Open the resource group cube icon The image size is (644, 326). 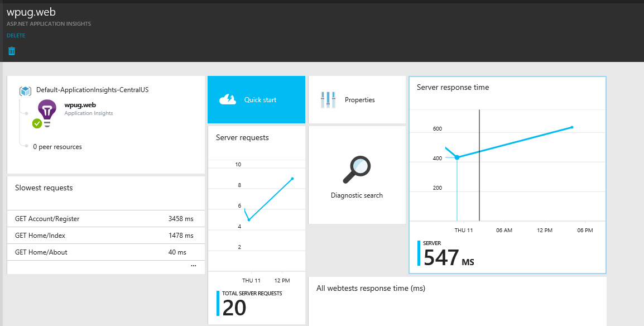(x=26, y=91)
